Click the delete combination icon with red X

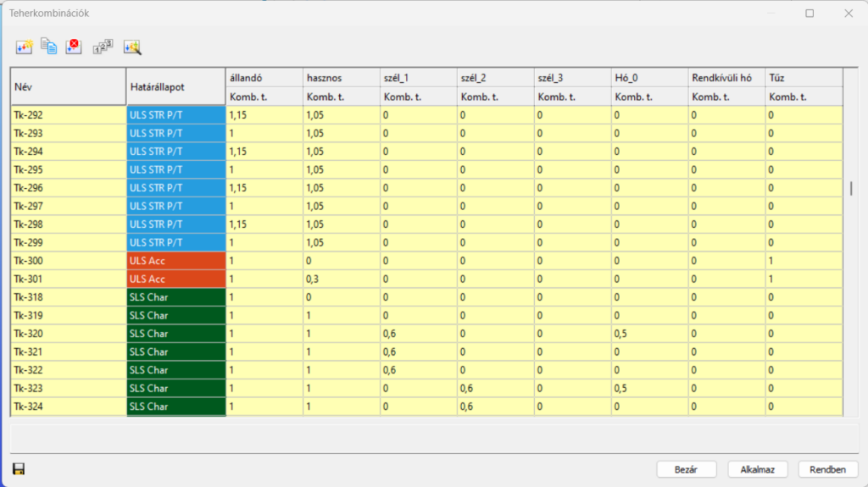(74, 47)
